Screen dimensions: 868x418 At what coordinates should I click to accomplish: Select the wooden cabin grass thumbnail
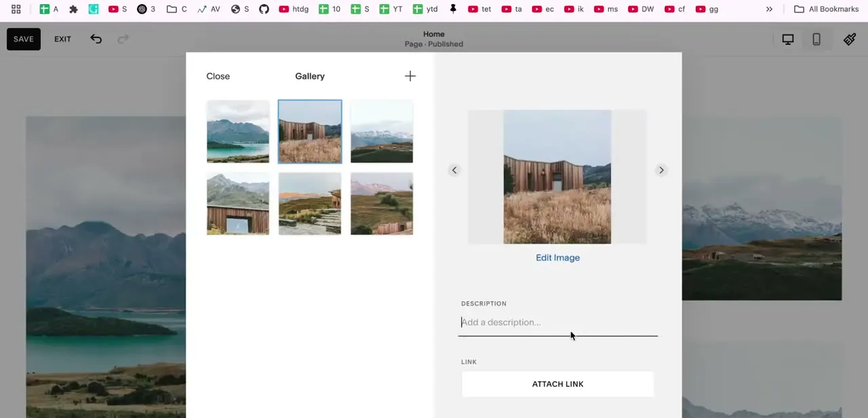(x=310, y=132)
